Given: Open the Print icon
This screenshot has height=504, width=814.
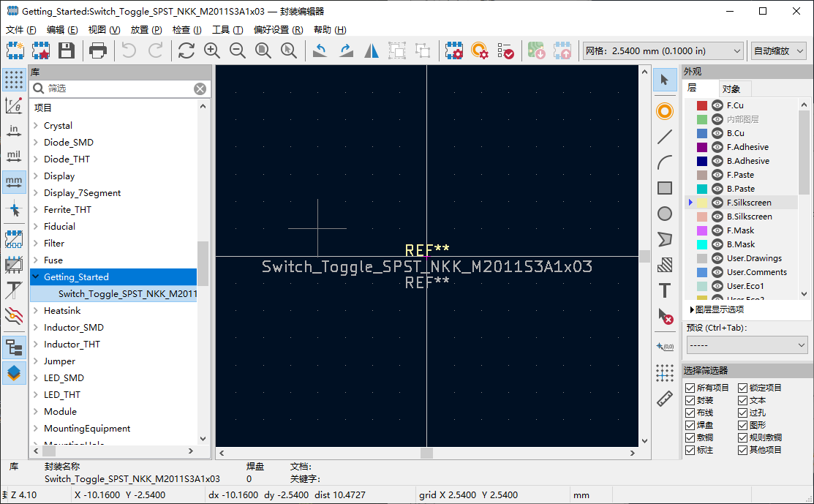Looking at the screenshot, I should coord(97,51).
